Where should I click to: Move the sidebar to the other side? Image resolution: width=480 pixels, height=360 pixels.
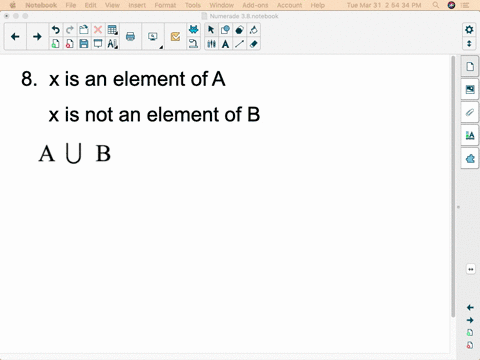pyautogui.click(x=471, y=269)
